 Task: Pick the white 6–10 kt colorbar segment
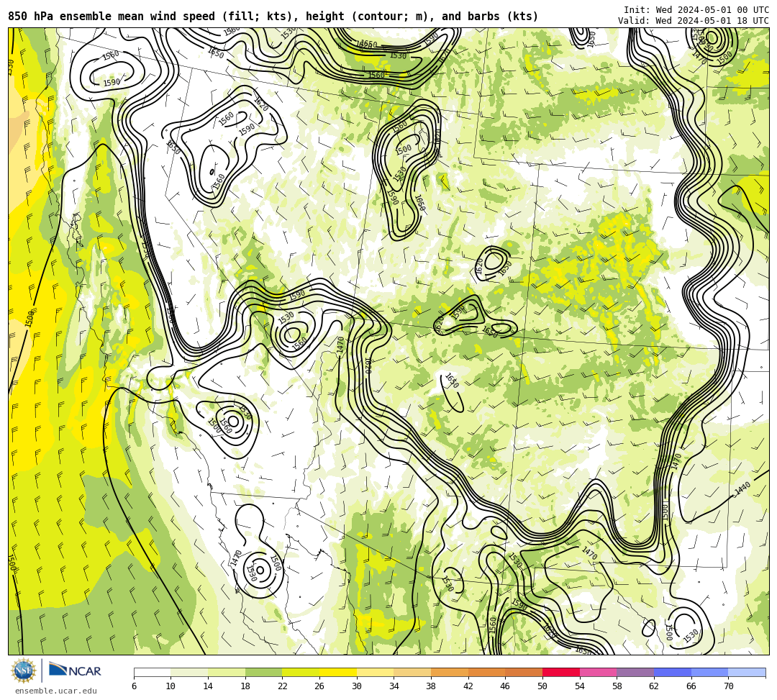pos(152,672)
